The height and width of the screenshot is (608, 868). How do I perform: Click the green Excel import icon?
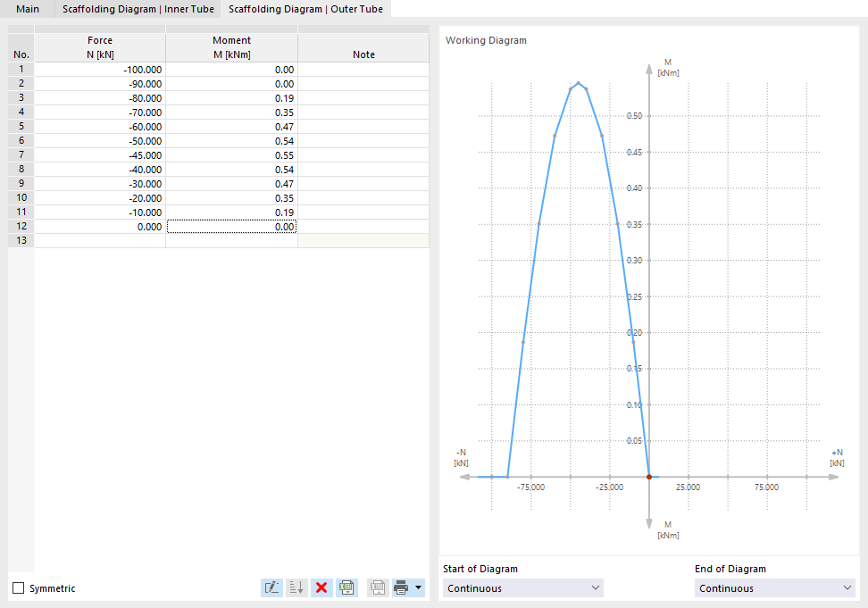pos(346,587)
